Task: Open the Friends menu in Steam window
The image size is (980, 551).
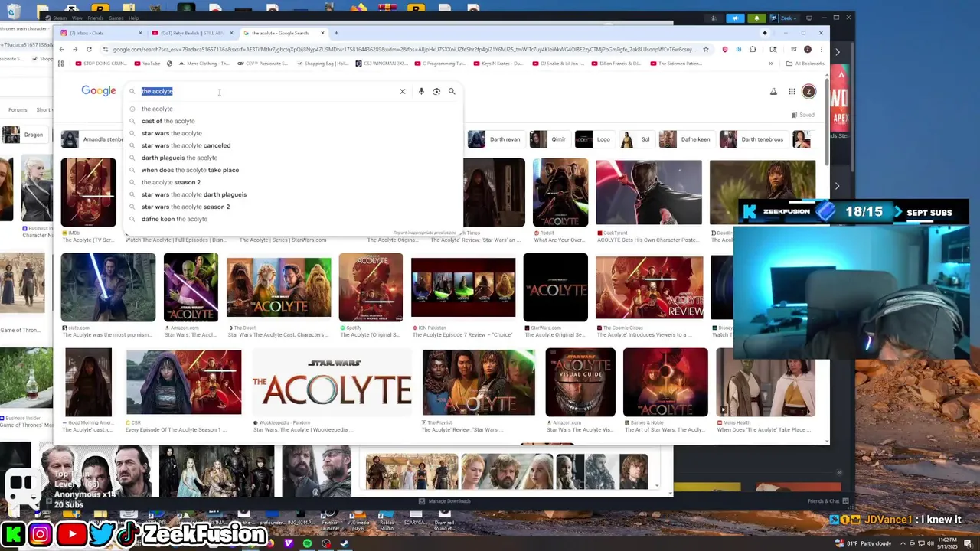Action: (x=95, y=18)
